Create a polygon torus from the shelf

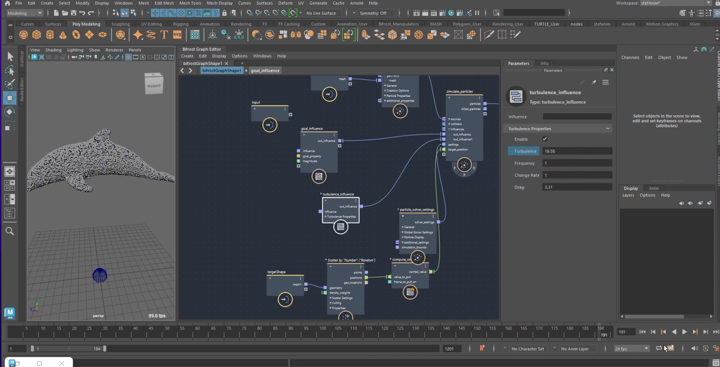(76, 34)
